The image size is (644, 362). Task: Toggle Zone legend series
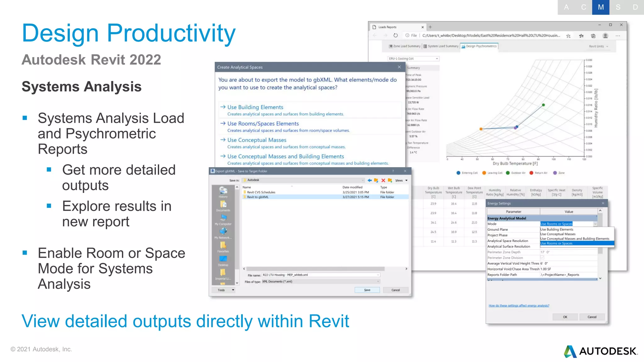pyautogui.click(x=559, y=173)
